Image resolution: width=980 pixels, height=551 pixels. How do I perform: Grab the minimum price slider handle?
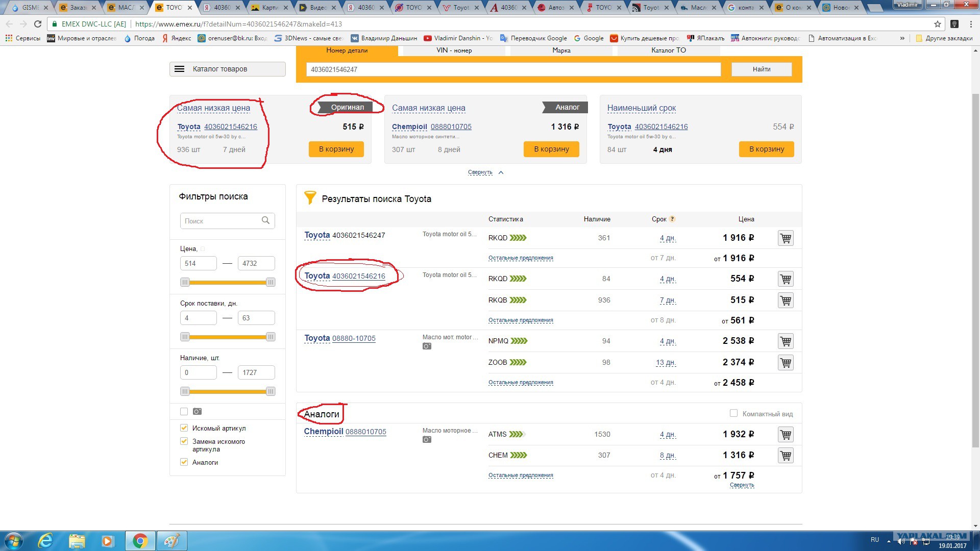coord(185,282)
